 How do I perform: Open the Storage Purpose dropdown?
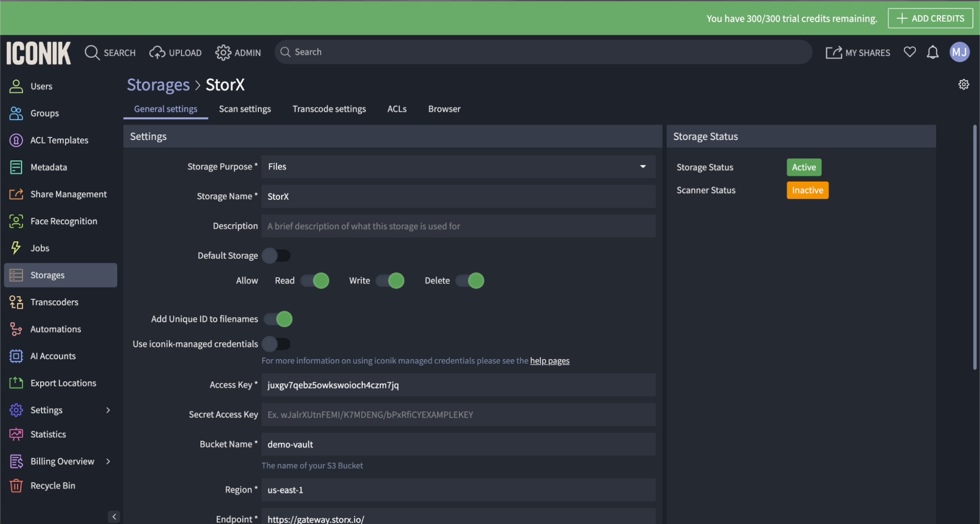[x=458, y=167]
